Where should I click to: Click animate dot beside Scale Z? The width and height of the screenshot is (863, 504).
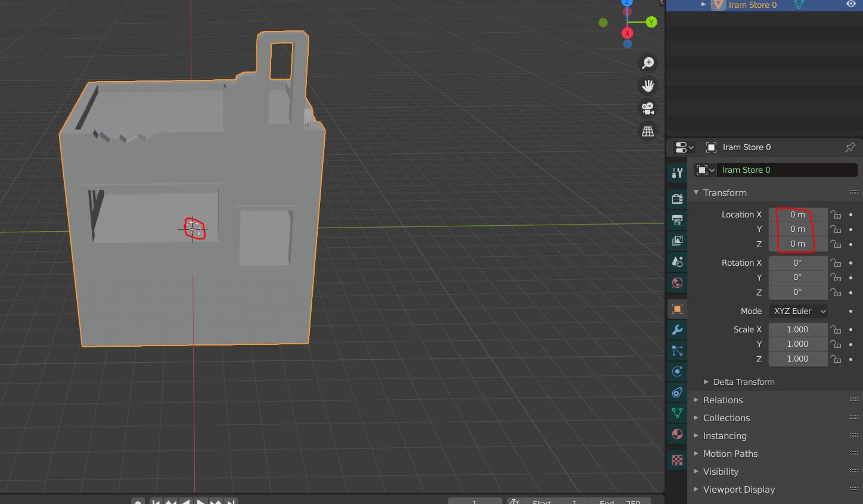point(850,359)
